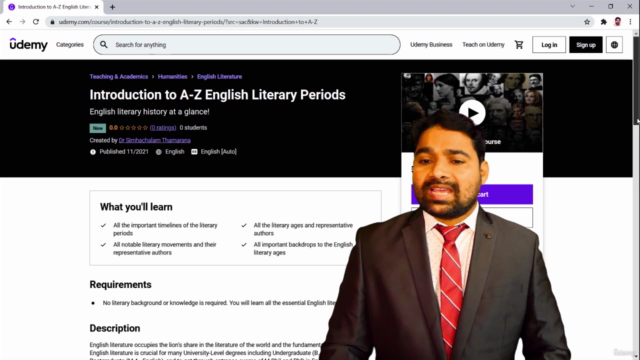Close the Introduction to A-Z English tab
The width and height of the screenshot is (640, 360).
click(97, 7)
